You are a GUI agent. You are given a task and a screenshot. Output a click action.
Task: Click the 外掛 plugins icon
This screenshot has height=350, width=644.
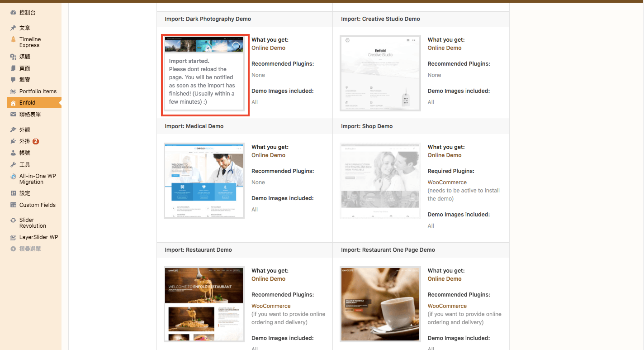pos(13,141)
